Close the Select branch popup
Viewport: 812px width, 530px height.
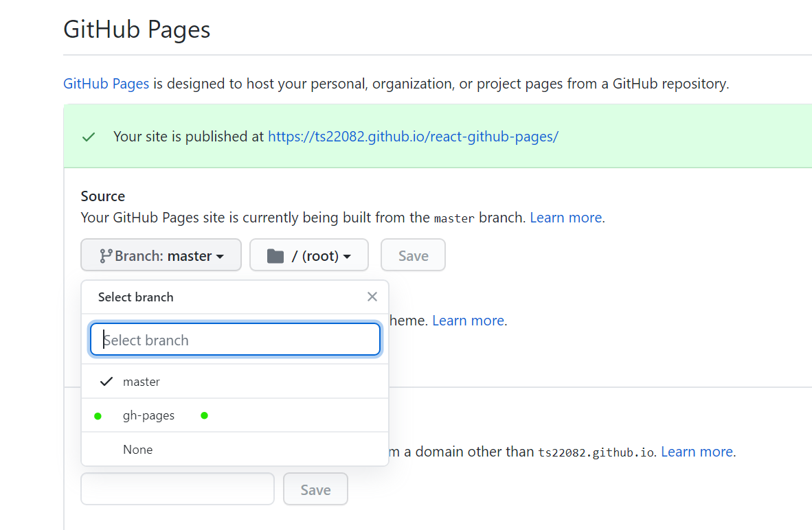(x=372, y=297)
